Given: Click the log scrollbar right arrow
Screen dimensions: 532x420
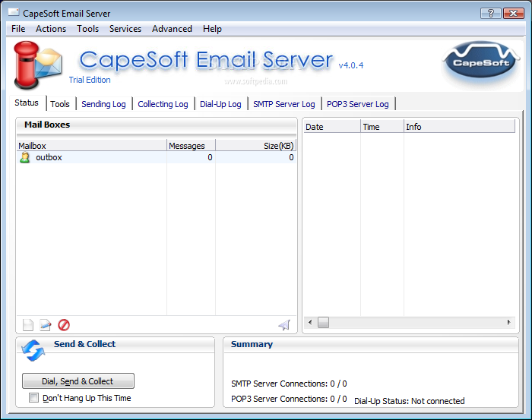Looking at the screenshot, I should 508,322.
